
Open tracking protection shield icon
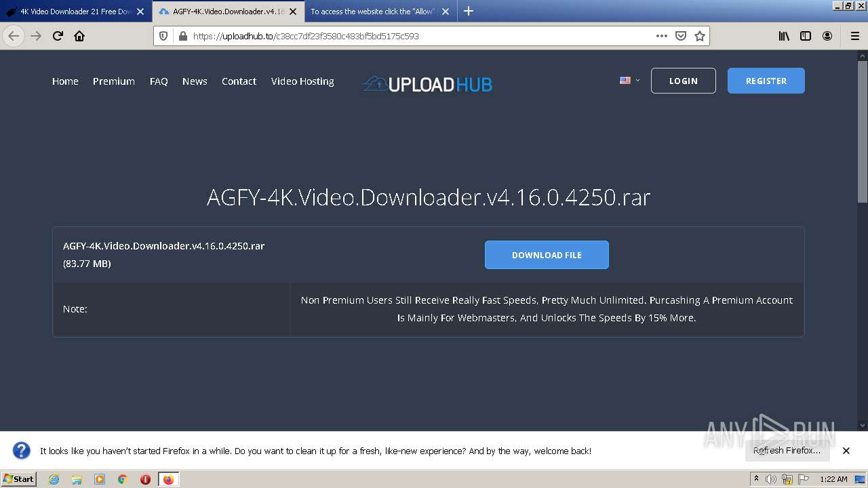pos(163,36)
